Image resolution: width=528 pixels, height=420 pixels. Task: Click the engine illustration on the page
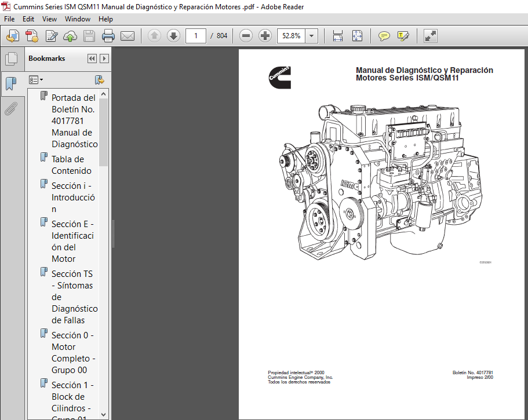pos(381,182)
